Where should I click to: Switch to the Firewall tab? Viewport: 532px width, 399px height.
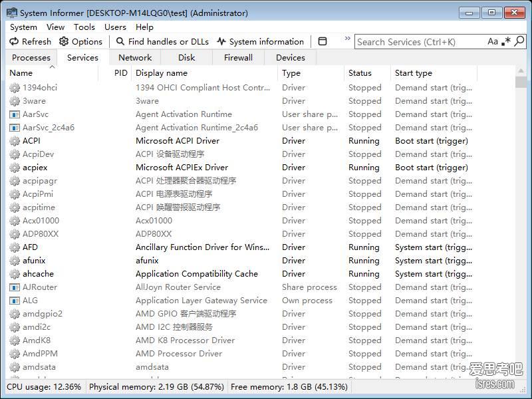238,58
